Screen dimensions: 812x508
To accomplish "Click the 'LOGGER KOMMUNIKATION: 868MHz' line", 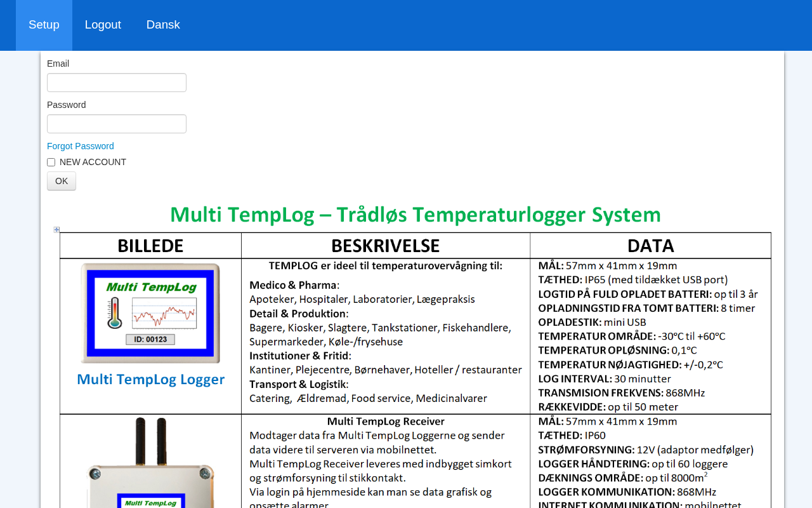I will click(x=627, y=492).
